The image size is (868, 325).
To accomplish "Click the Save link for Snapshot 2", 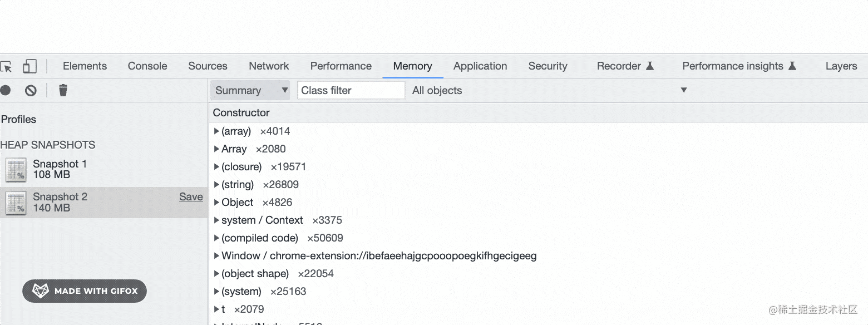I will (x=191, y=197).
